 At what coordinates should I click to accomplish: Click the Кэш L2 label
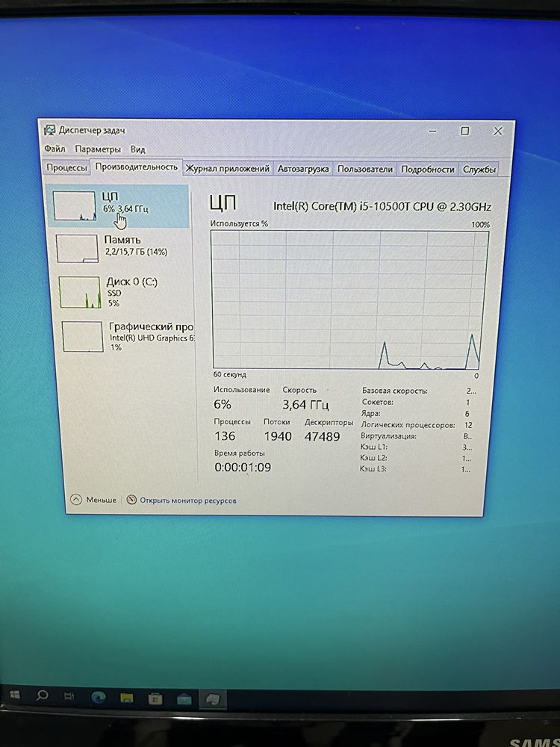tap(373, 458)
